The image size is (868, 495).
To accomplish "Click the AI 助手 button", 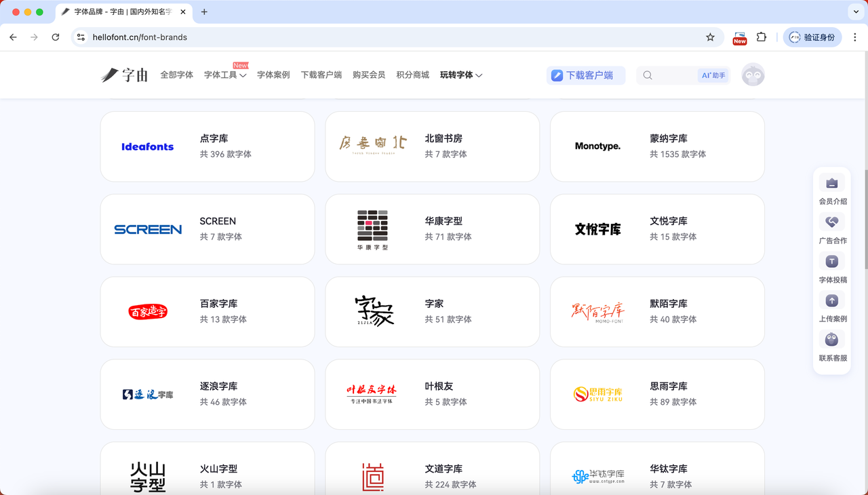I will click(x=713, y=75).
